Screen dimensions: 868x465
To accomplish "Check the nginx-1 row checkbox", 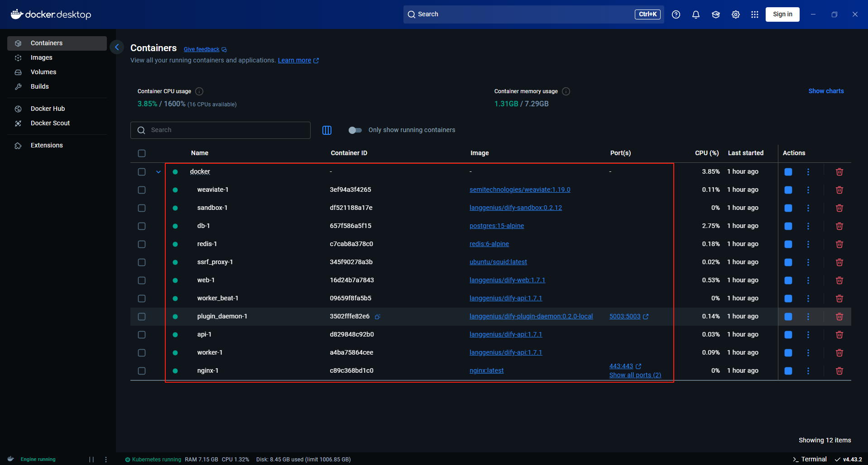I will pos(142,371).
